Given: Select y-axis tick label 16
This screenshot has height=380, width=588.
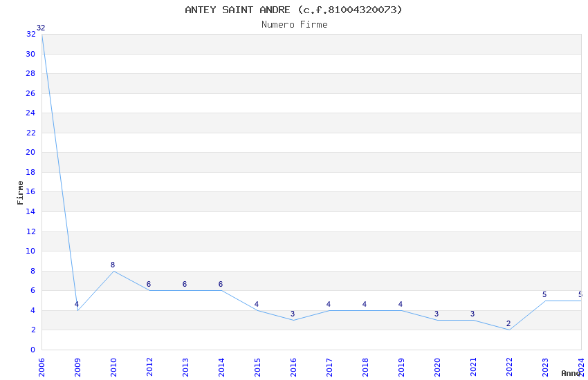Looking at the screenshot, I should click(x=30, y=191).
